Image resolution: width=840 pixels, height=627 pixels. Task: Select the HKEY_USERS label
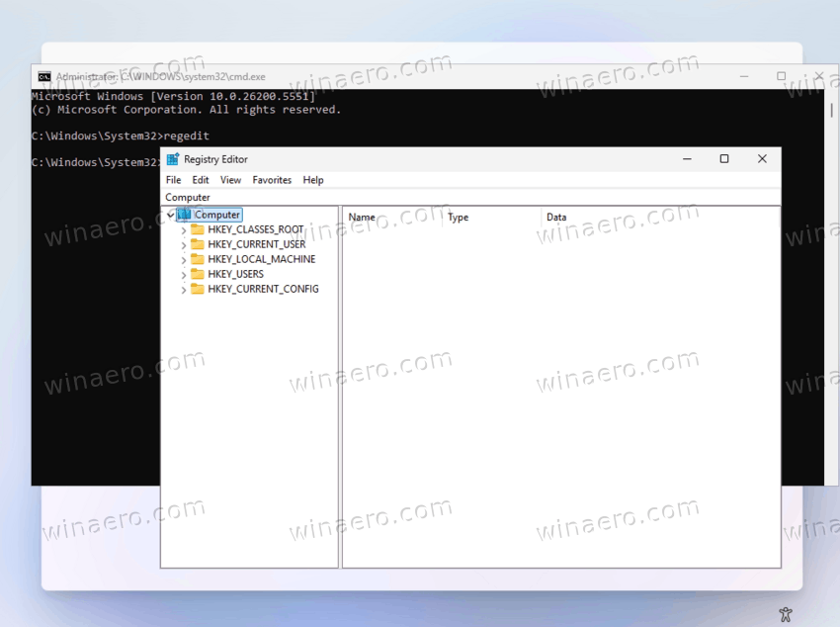[236, 274]
